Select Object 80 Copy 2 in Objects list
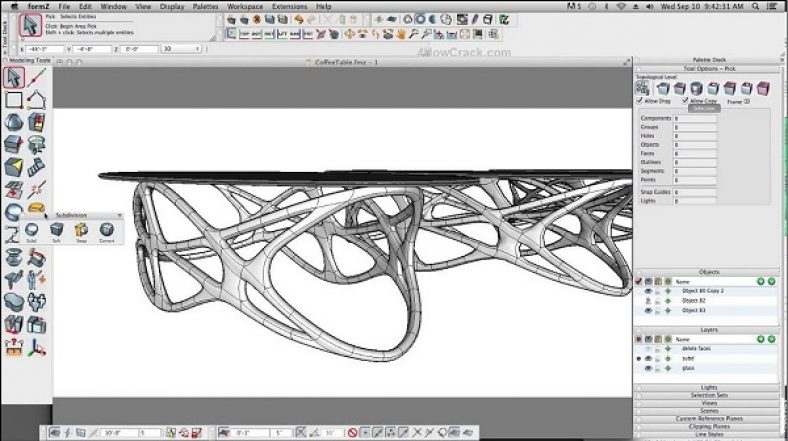 click(702, 291)
